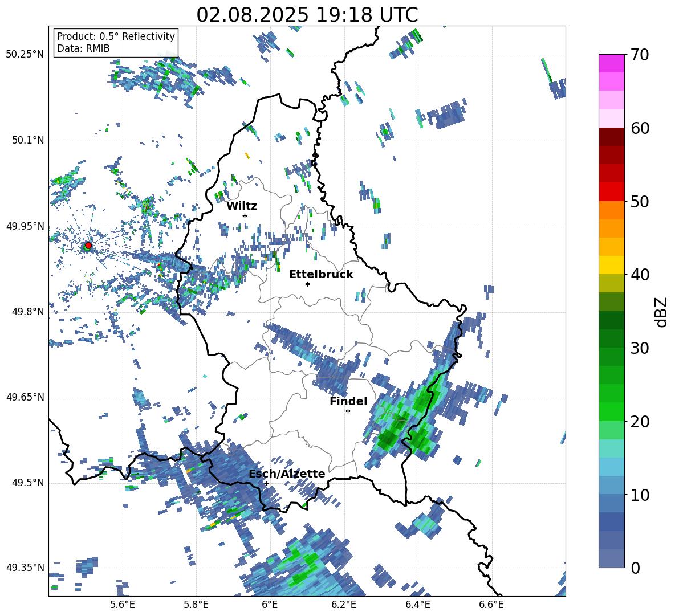Click the 40 colorbar tick value
This screenshot has width=675, height=616.
[x=640, y=275]
